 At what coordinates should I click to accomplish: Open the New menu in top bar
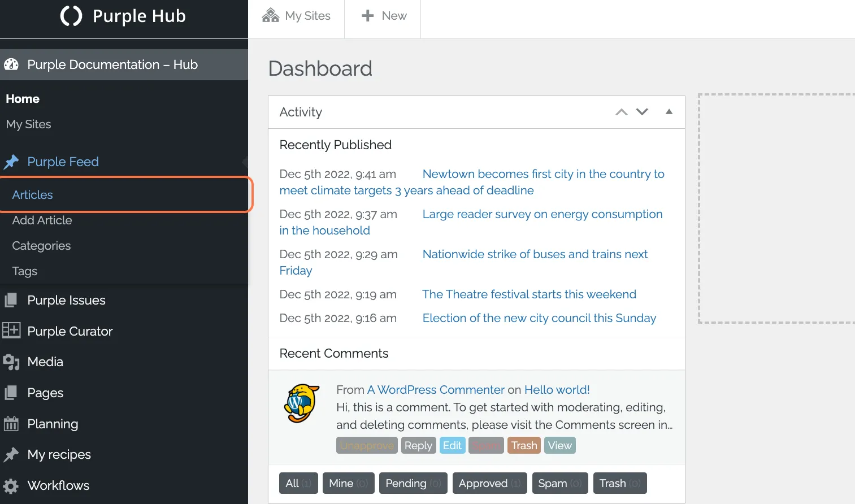coord(384,16)
